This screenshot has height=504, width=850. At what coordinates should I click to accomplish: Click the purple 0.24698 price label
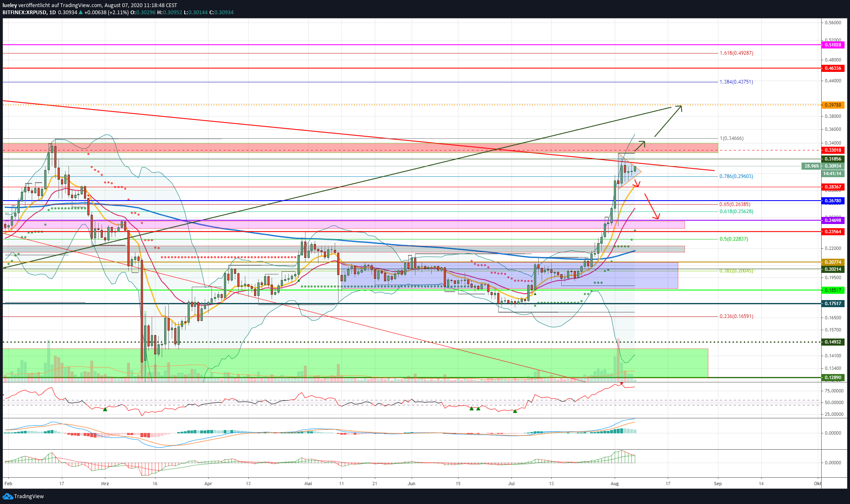pyautogui.click(x=833, y=220)
